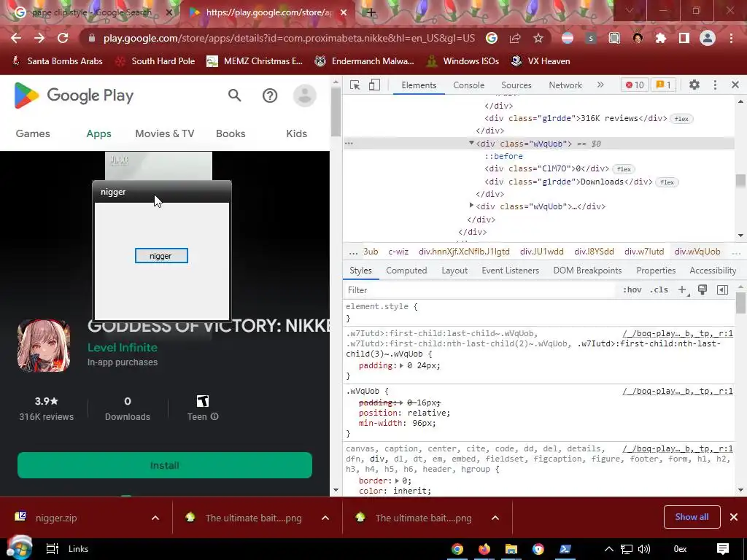
Task: Open options chevron for zip download
Action: tap(155, 518)
